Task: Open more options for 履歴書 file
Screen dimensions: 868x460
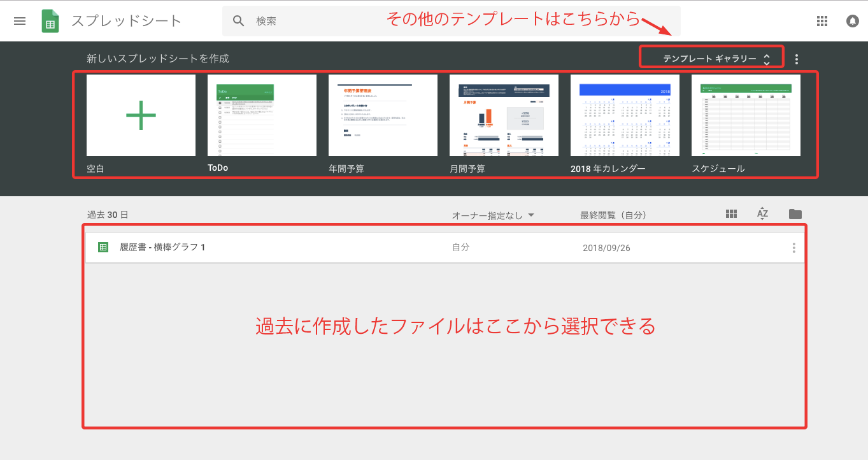Action: (x=793, y=248)
